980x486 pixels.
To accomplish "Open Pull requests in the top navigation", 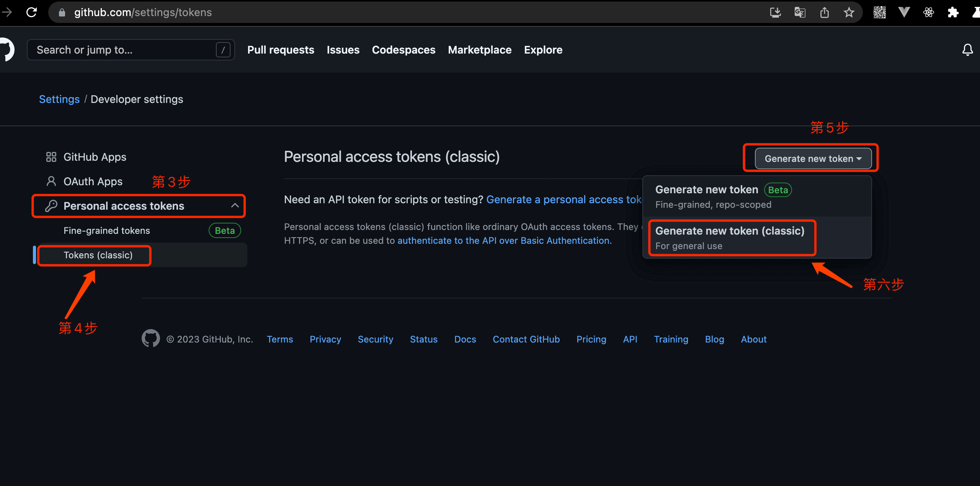I will pos(281,50).
